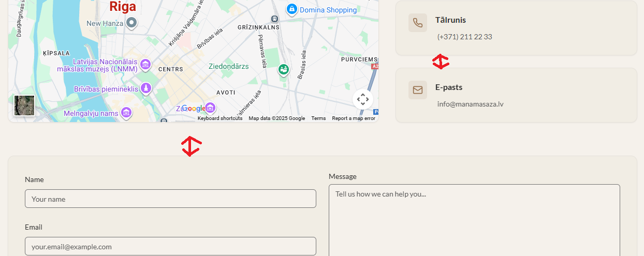
Task: Switch map to satellite view thumbnail
Action: pyautogui.click(x=24, y=106)
